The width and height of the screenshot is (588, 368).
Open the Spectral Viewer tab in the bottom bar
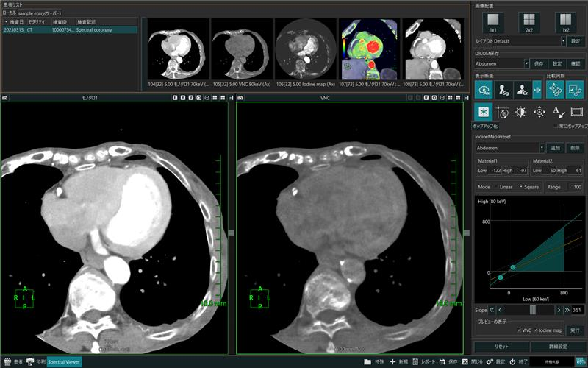point(64,361)
